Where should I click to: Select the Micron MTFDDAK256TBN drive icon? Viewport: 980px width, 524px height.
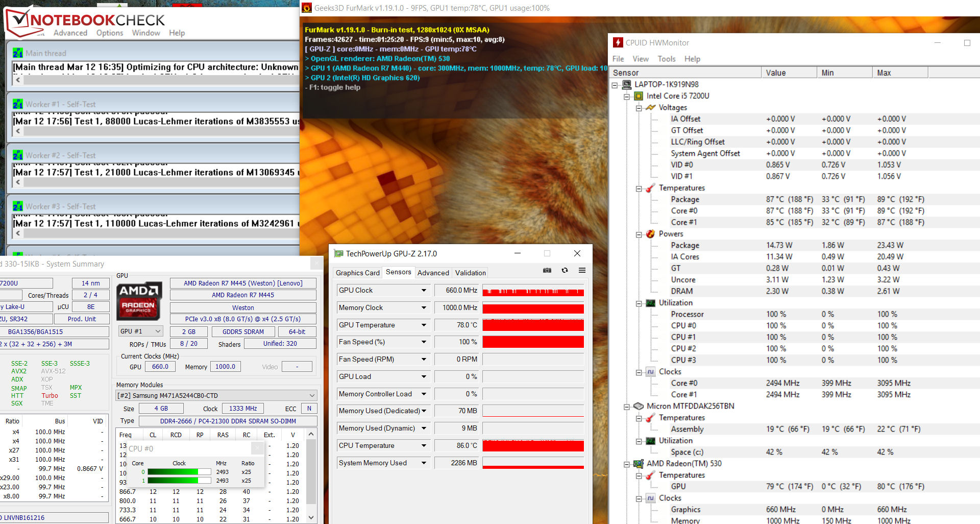[639, 406]
